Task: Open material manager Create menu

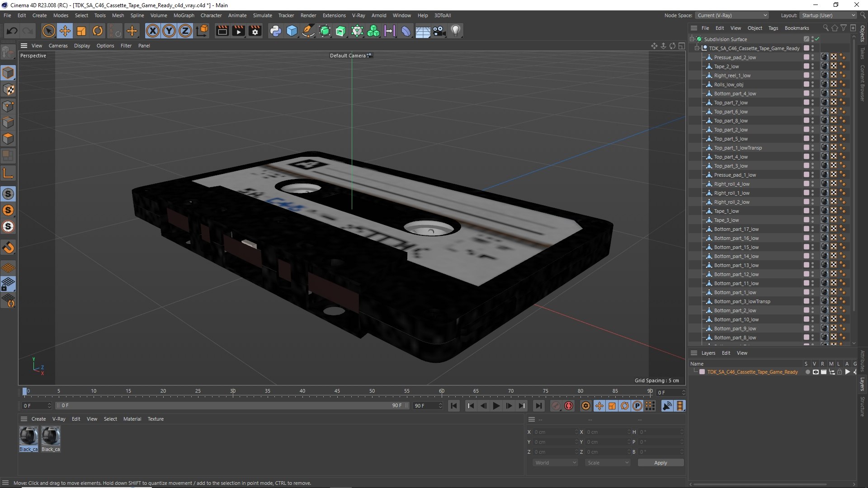Action: click(38, 419)
